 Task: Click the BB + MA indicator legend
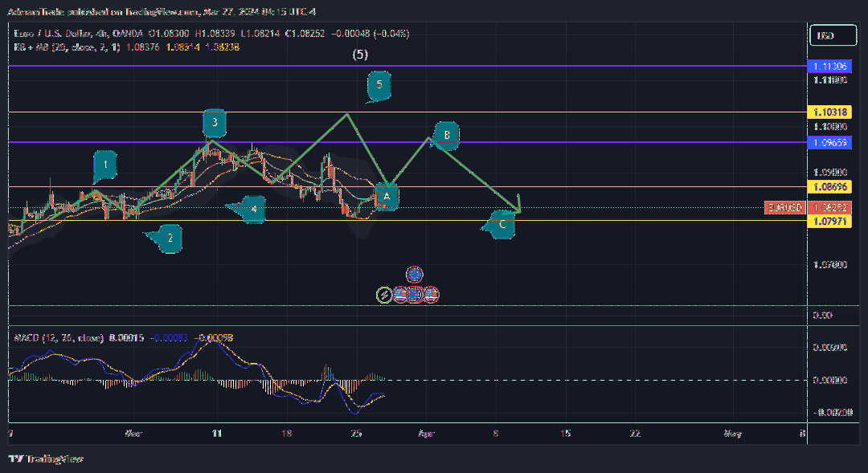pos(67,47)
